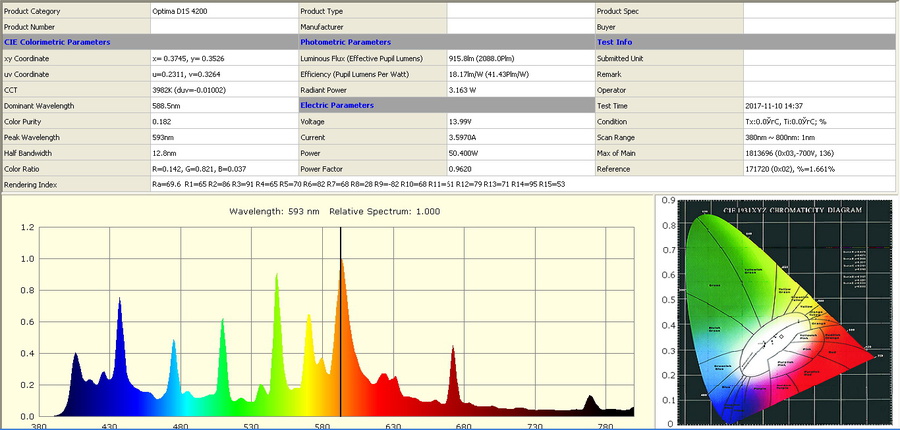Select the Power value '50.400W'

coord(463,153)
